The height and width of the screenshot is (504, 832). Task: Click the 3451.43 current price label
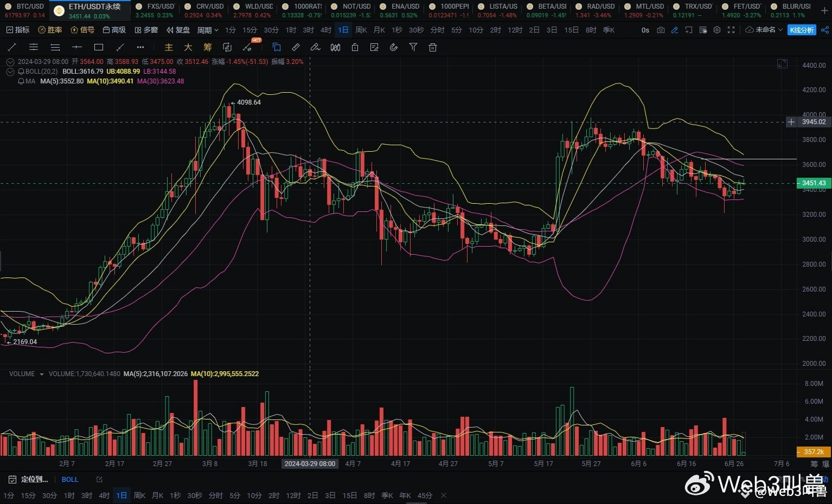[814, 183]
